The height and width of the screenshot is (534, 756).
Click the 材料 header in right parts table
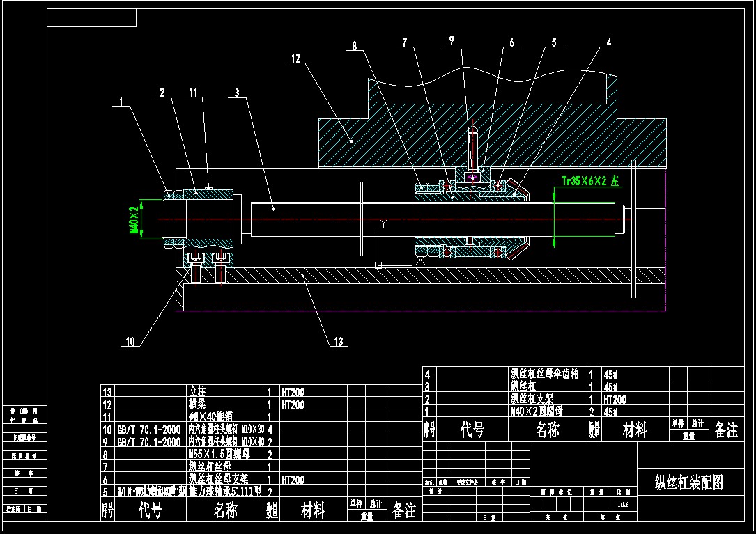(635, 430)
